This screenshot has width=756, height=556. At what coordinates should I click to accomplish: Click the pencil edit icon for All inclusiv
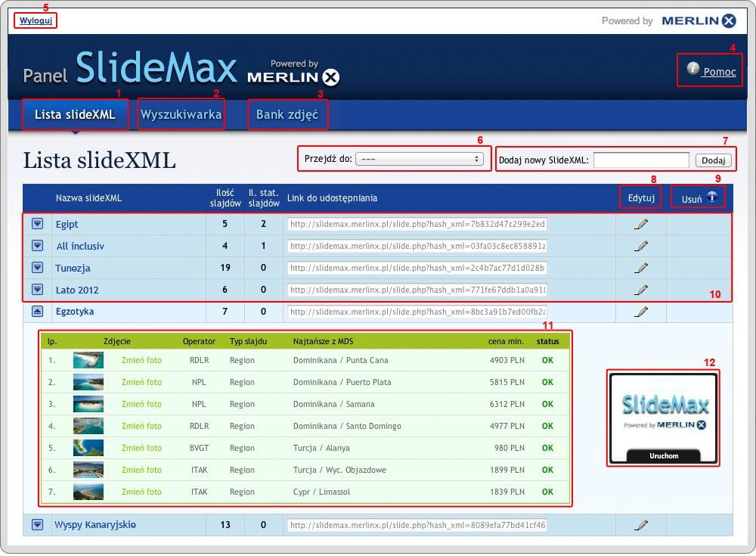coord(641,246)
